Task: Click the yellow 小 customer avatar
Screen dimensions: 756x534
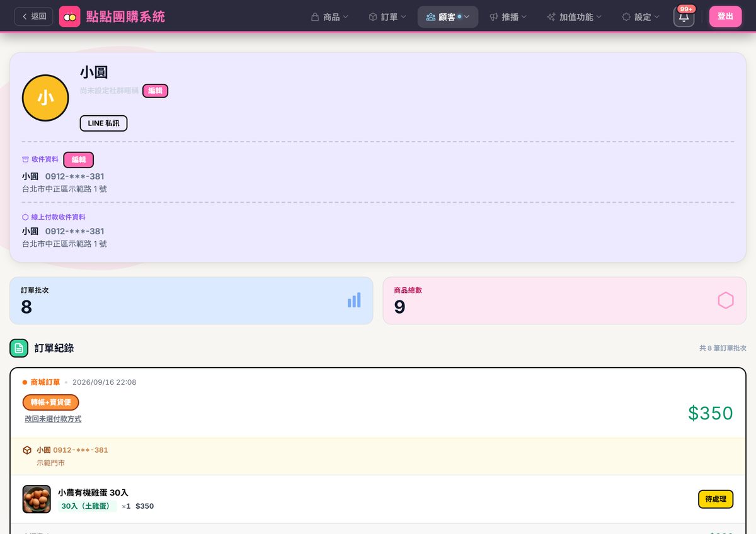Action: (45, 98)
